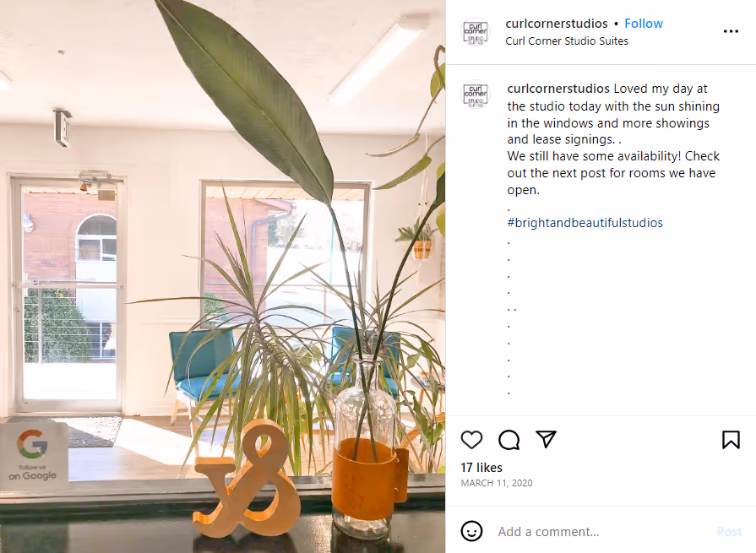Viewport: 756px width, 553px height.
Task: Open the three-dot more options menu
Action: [x=731, y=31]
